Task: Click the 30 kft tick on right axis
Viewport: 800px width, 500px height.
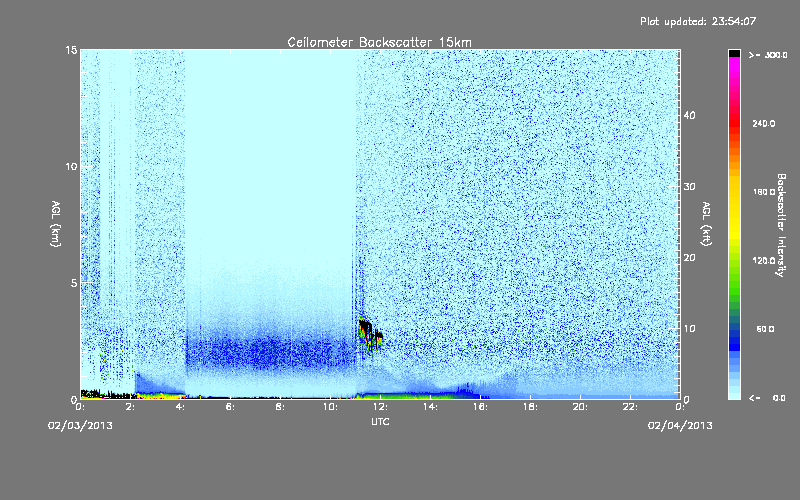Action: (x=689, y=187)
